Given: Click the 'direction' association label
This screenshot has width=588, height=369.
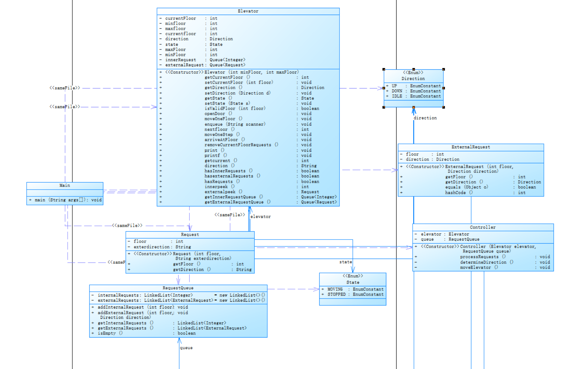Looking at the screenshot, I should [x=425, y=118].
